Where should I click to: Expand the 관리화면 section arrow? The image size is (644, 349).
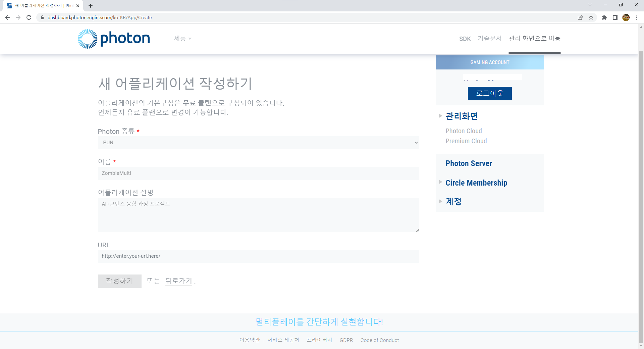(440, 116)
